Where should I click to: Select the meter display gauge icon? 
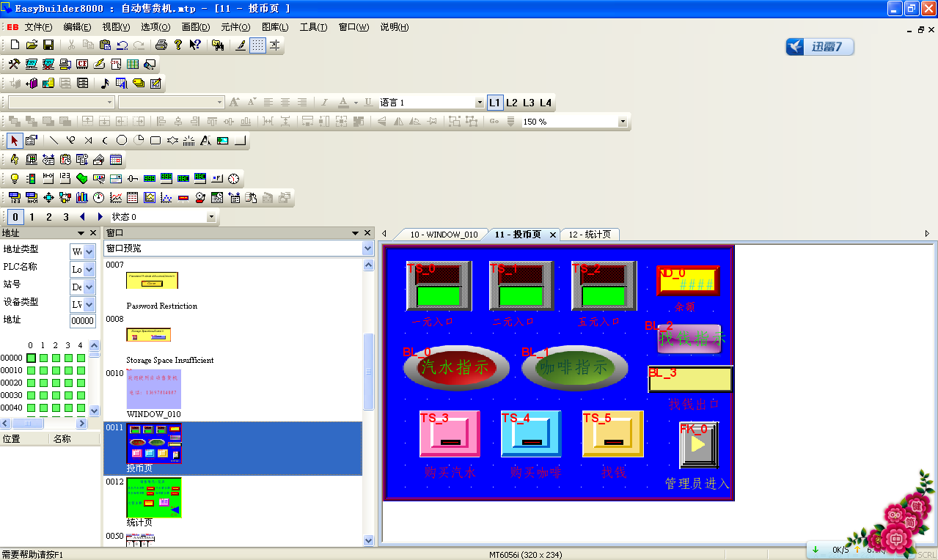coord(98,197)
